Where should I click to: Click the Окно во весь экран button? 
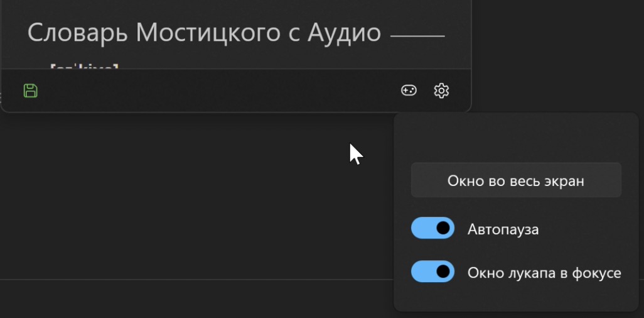pyautogui.click(x=516, y=180)
